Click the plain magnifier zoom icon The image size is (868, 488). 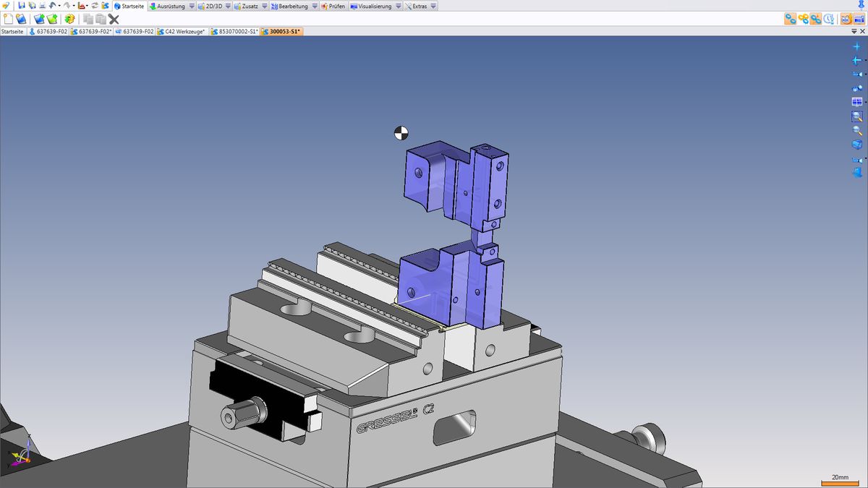click(857, 131)
